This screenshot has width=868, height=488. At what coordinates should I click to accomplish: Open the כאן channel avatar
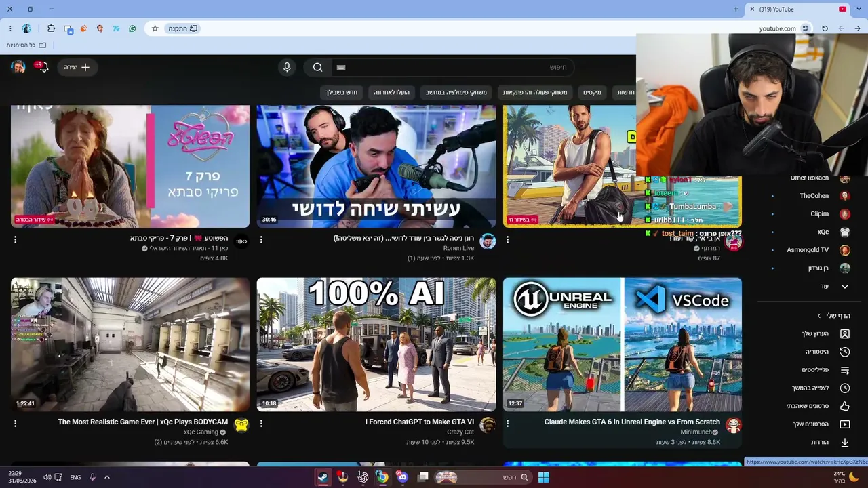(x=241, y=241)
